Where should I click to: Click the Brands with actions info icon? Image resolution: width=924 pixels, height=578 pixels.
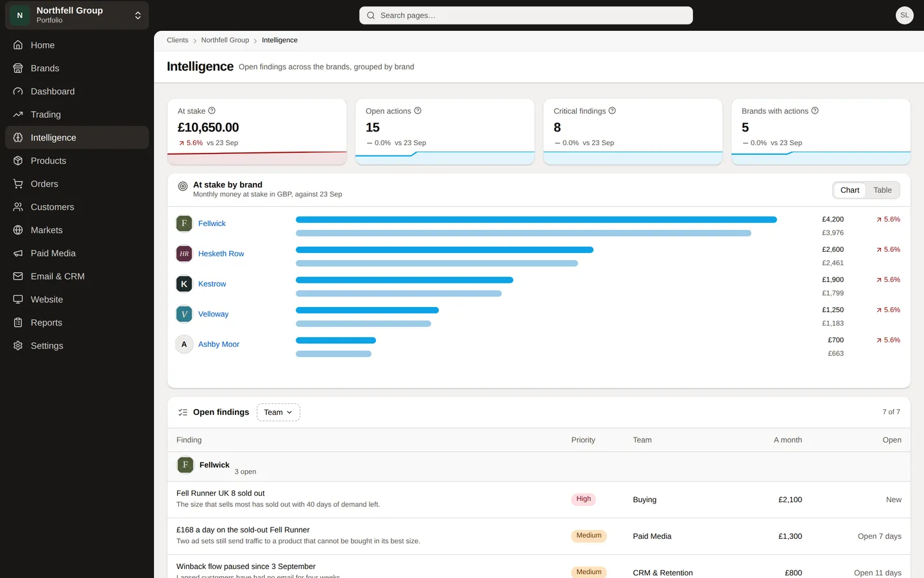pos(815,110)
